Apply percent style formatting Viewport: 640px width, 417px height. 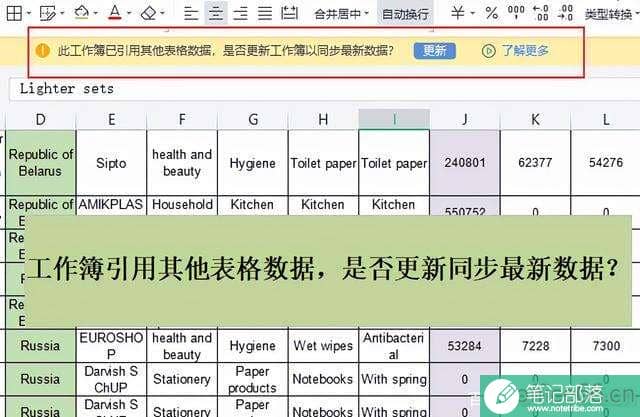(x=491, y=13)
